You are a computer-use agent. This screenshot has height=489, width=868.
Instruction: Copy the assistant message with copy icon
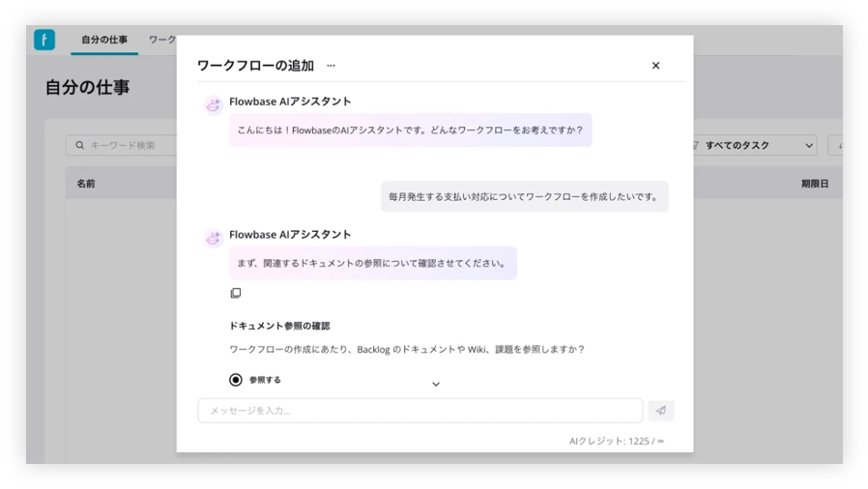click(236, 293)
